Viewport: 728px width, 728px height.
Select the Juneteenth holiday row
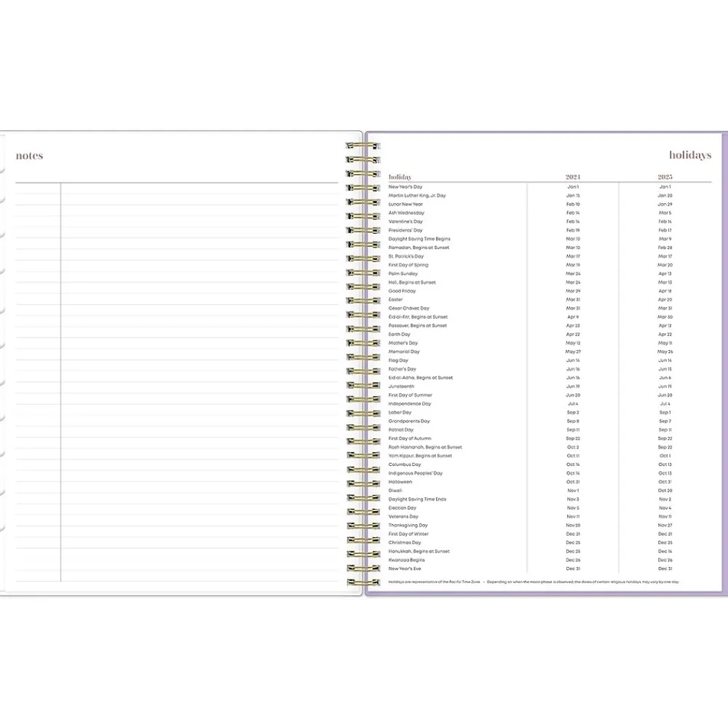pos(401,387)
